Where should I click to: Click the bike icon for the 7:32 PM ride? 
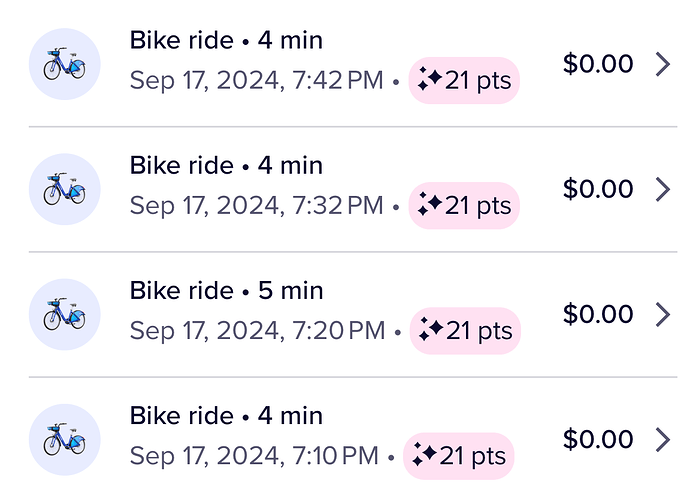65,189
